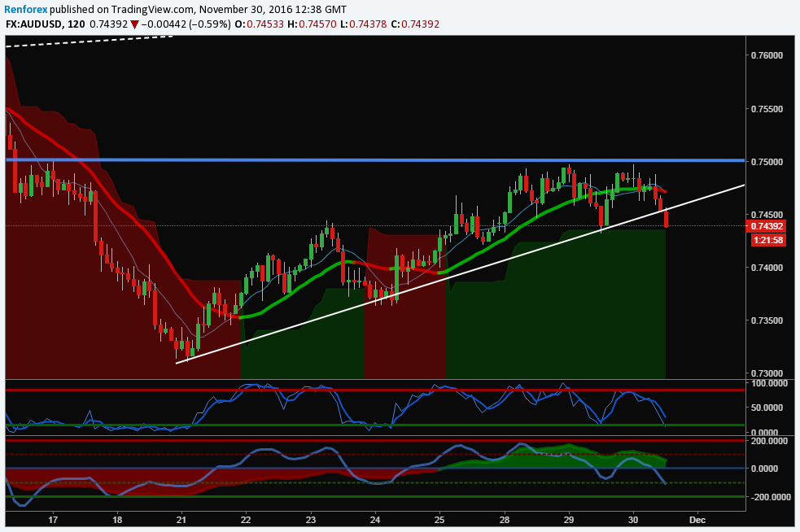
Task: Click date label 21 on time axis
Action: click(181, 520)
